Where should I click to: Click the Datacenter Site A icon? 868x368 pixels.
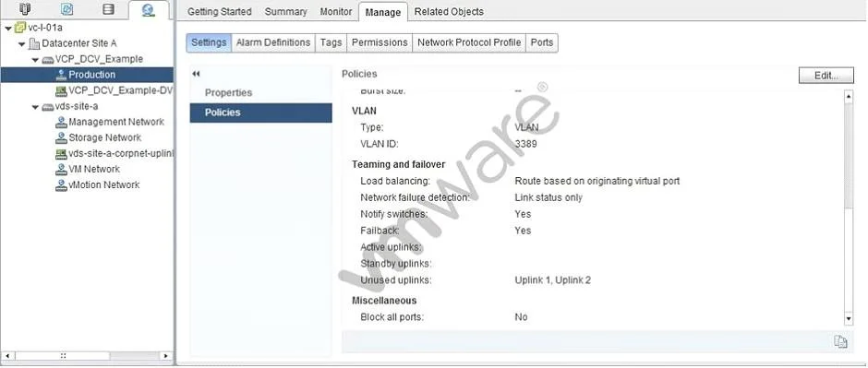34,43
